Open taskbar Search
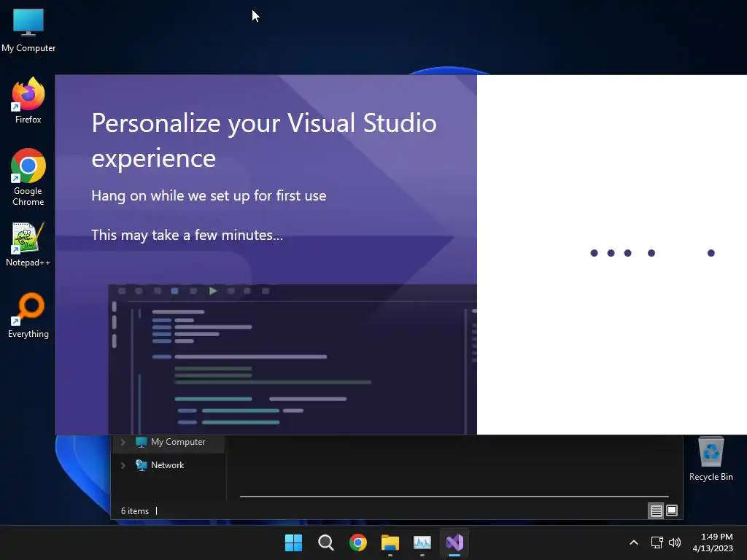The height and width of the screenshot is (560, 747). (x=326, y=542)
